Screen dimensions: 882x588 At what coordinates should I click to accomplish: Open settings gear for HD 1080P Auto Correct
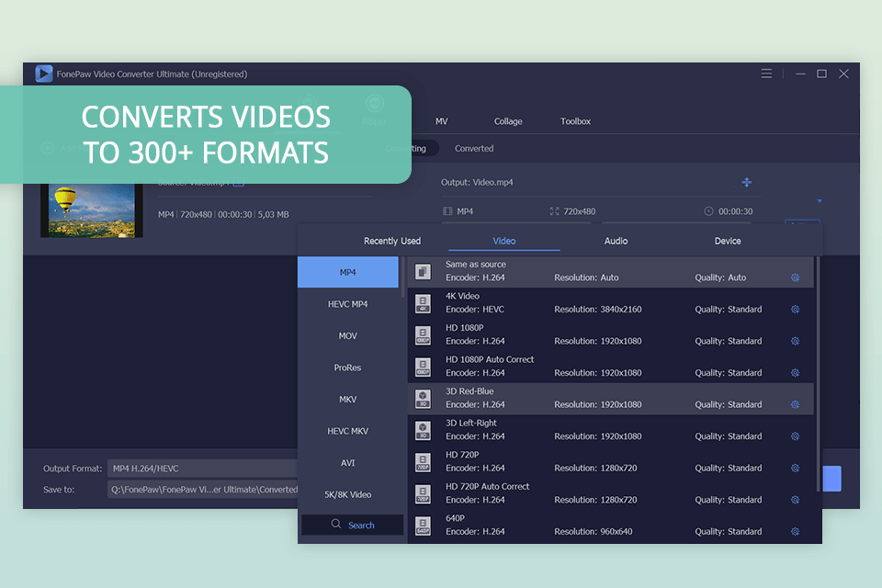click(795, 372)
